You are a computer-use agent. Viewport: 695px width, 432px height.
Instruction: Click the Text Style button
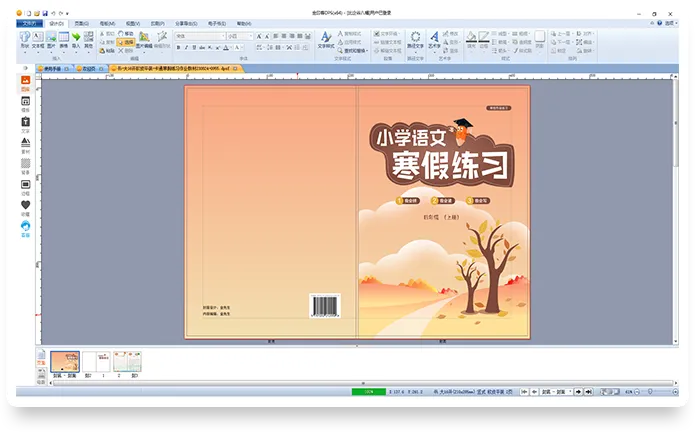326,39
